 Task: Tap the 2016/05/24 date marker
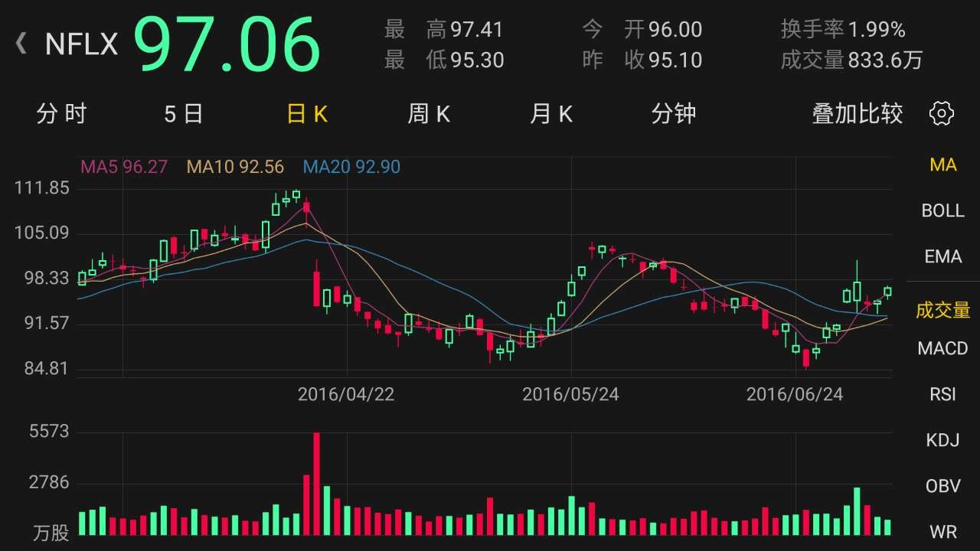click(570, 394)
